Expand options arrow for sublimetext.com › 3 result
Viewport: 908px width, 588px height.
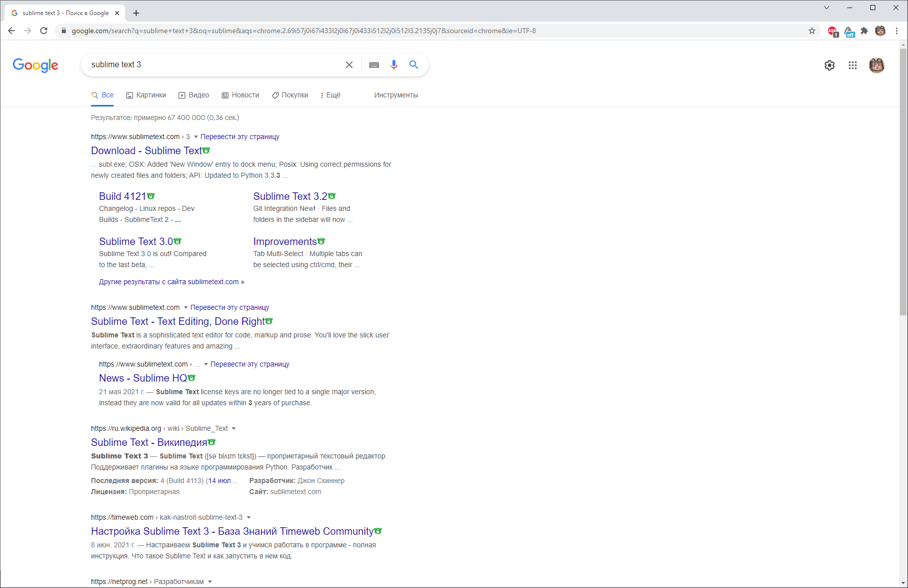[x=196, y=137]
